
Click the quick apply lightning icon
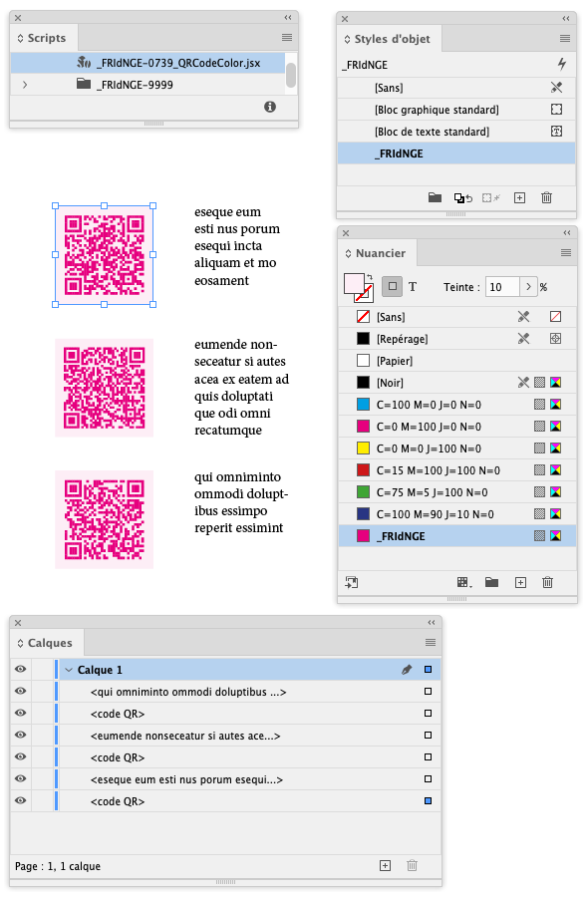click(562, 64)
